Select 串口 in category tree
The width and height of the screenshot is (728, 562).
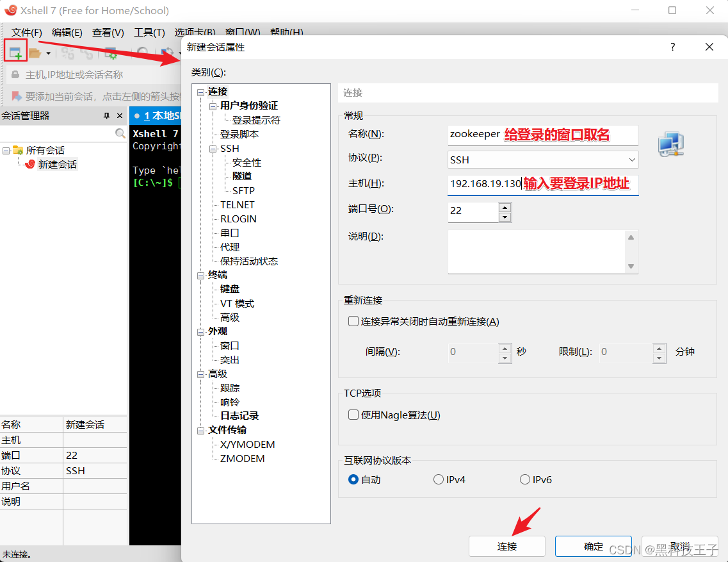click(230, 233)
